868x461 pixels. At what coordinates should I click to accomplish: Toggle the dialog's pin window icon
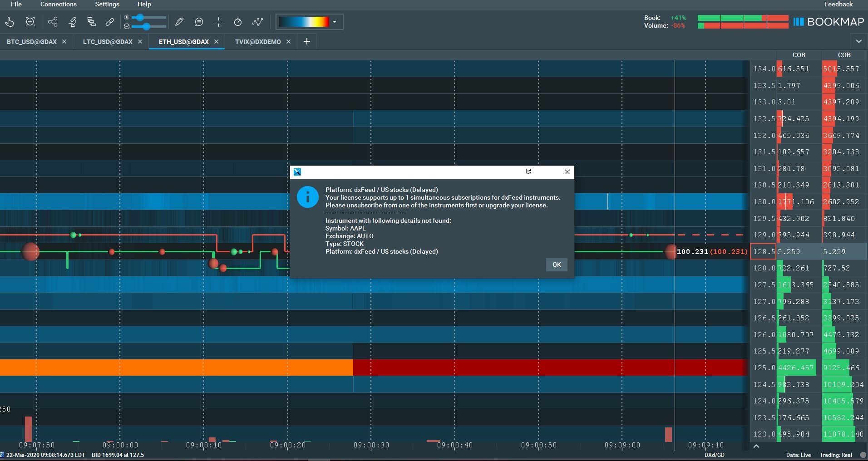[528, 172]
